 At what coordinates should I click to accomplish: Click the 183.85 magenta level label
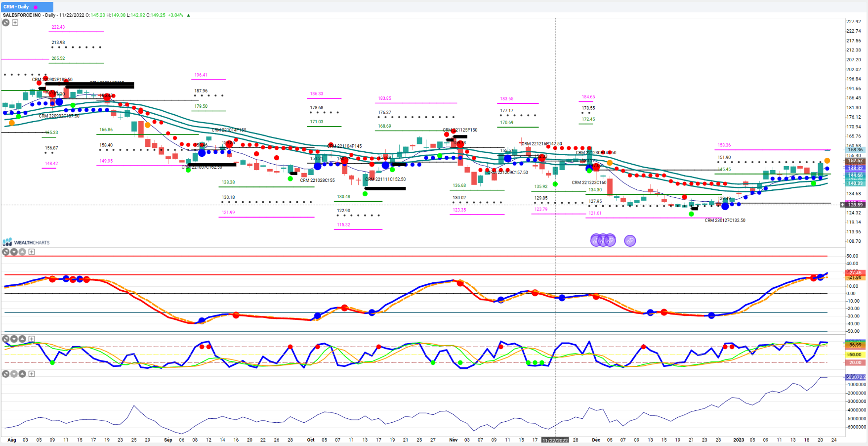click(x=384, y=98)
